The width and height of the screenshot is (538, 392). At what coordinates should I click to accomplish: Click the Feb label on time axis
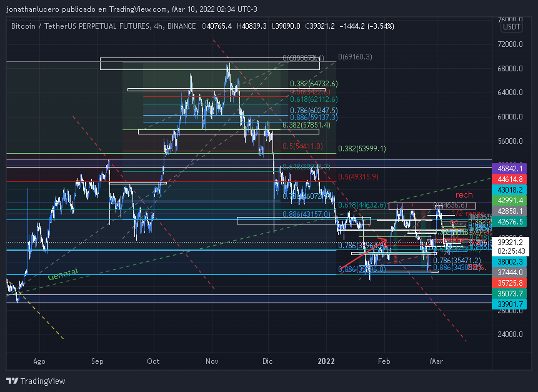coord(384,361)
